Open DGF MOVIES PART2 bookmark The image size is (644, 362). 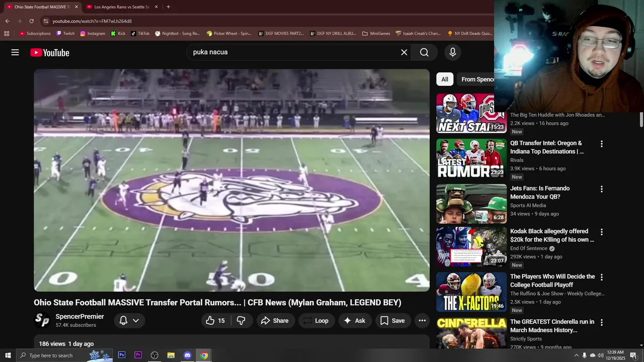point(281,34)
